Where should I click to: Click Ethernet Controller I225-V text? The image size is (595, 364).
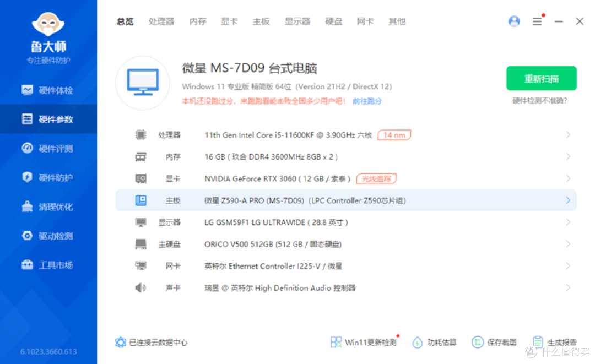point(274,266)
